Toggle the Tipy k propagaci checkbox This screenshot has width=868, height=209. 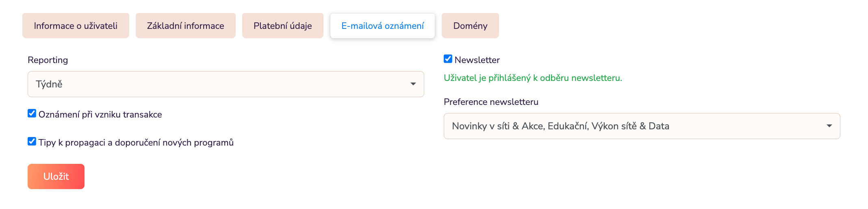32,142
